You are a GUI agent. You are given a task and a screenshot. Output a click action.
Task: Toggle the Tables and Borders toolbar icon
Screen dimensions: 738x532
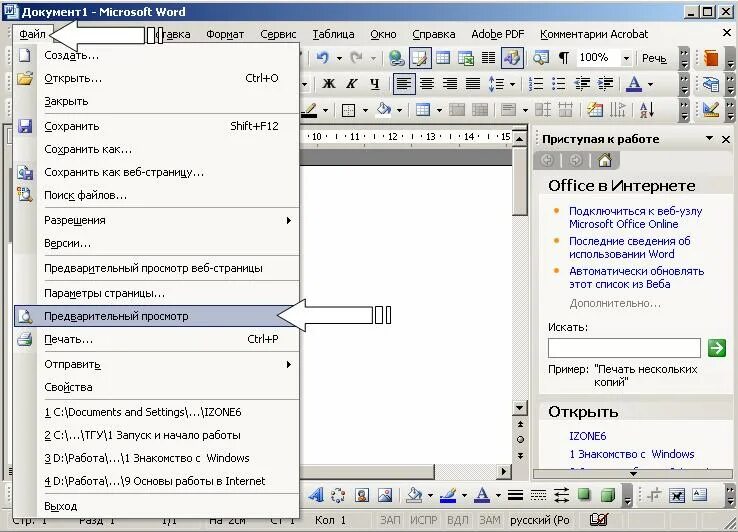[x=420, y=58]
